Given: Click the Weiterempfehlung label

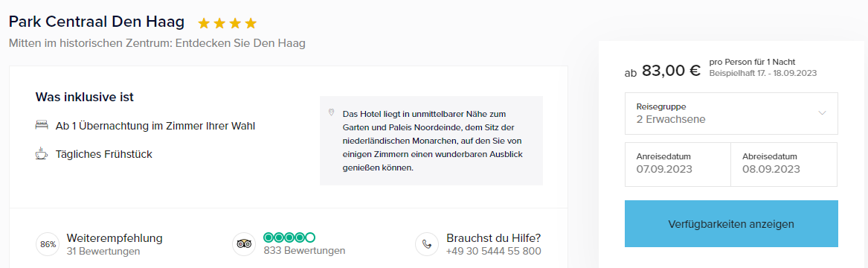Looking at the screenshot, I should click(x=115, y=238).
